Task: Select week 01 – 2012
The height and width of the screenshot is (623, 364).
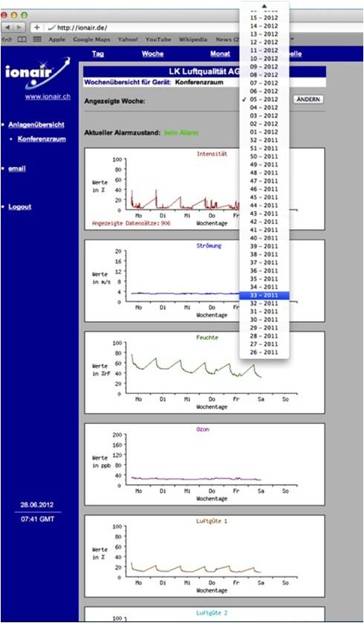Action: pyautogui.click(x=264, y=132)
